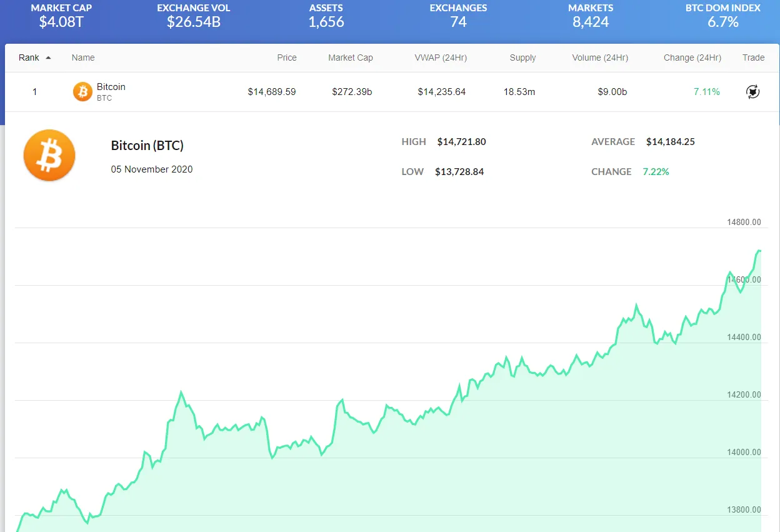Viewport: 780px width, 532px height.
Task: Click the VWAP value $14,235.64
Action: (442, 92)
